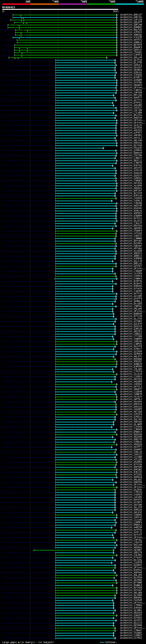Click label UniRef100_A8PM46
This screenshot has height=644, width=146.
(x=131, y=572)
